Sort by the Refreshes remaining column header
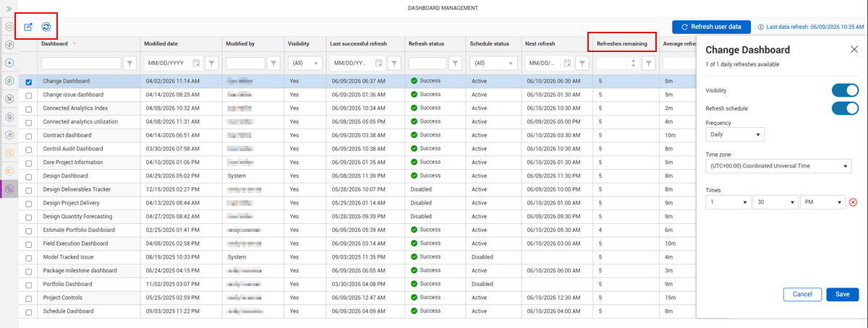This screenshot has width=868, height=328. pyautogui.click(x=621, y=44)
